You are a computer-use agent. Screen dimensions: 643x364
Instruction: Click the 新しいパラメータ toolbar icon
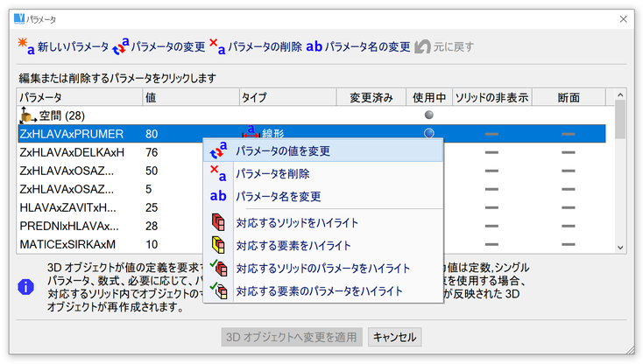25,45
